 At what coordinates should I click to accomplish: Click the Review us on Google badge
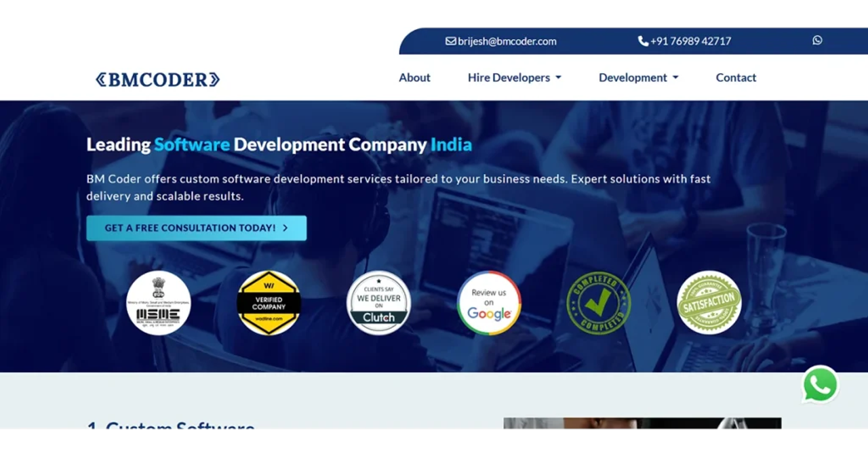point(489,303)
